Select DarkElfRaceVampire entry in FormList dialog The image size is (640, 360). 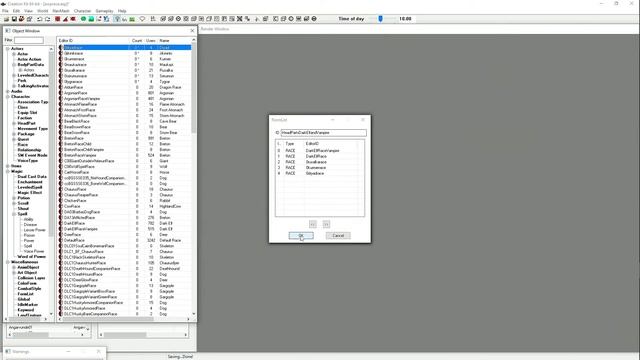click(320, 151)
